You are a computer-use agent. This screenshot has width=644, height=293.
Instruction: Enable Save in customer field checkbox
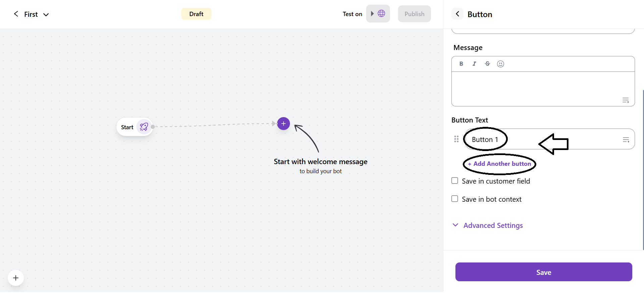pos(455,181)
